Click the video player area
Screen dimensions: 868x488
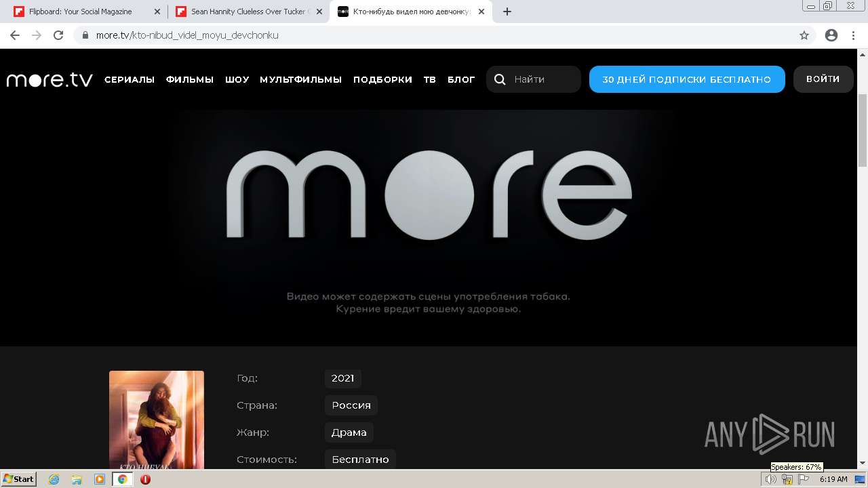point(429,228)
